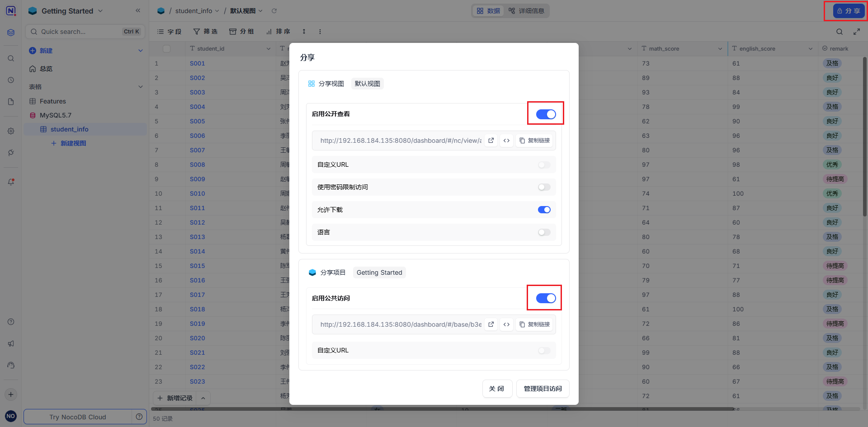Image resolution: width=868 pixels, height=427 pixels.
Task: Click the reload icon next to 默认视图
Action: pos(274,11)
